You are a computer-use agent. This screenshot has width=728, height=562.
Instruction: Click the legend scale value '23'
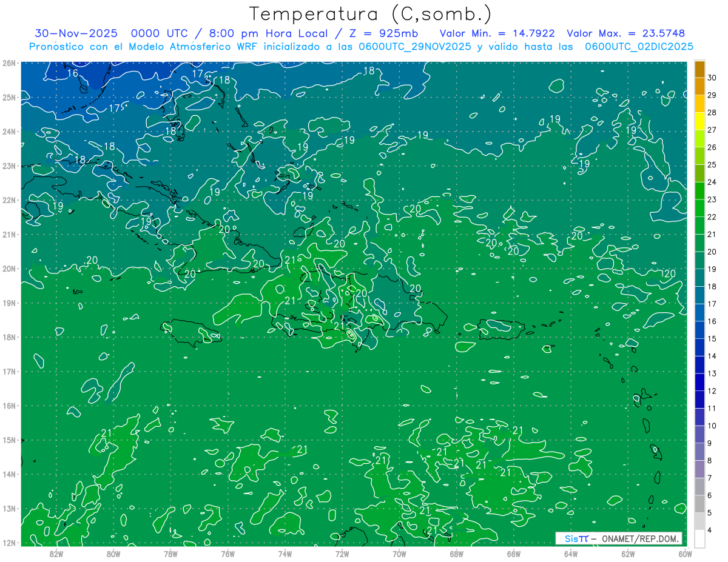(712, 199)
